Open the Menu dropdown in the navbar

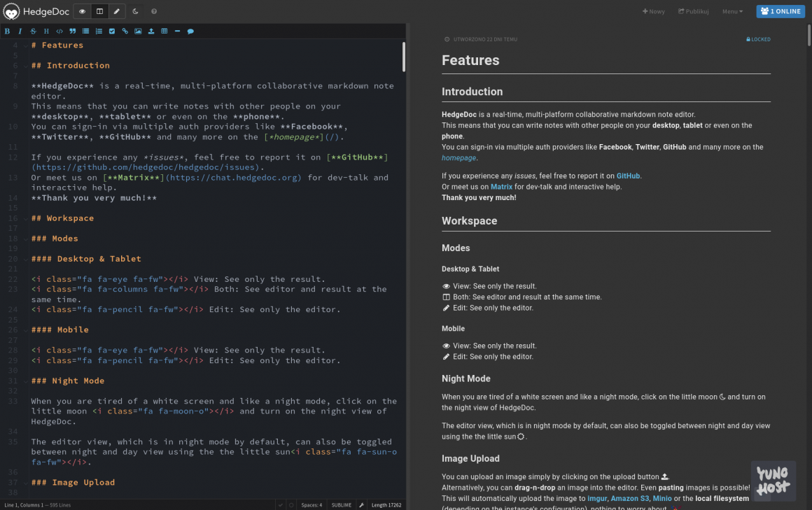[x=732, y=11]
